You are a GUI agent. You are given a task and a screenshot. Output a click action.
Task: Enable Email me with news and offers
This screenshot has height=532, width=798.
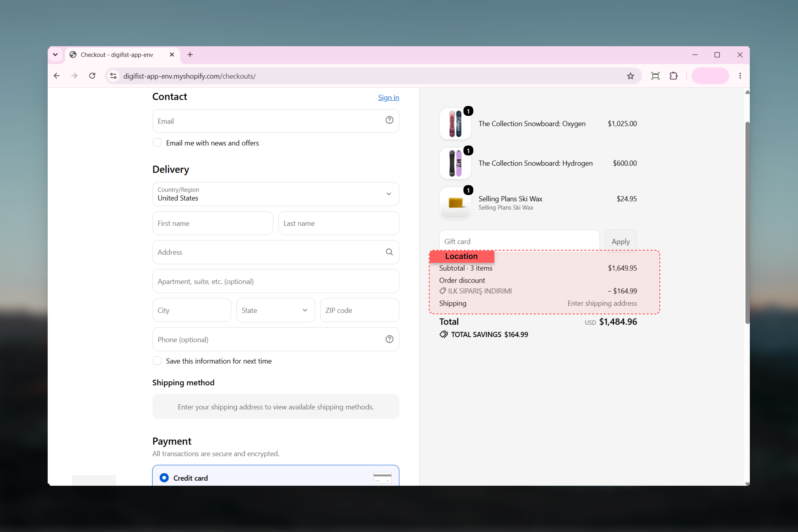coord(157,143)
